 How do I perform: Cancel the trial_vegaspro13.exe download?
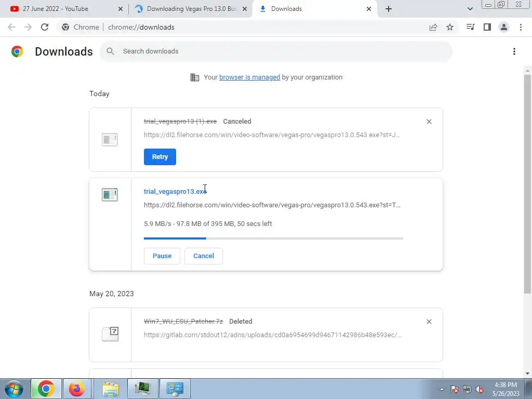(204, 256)
